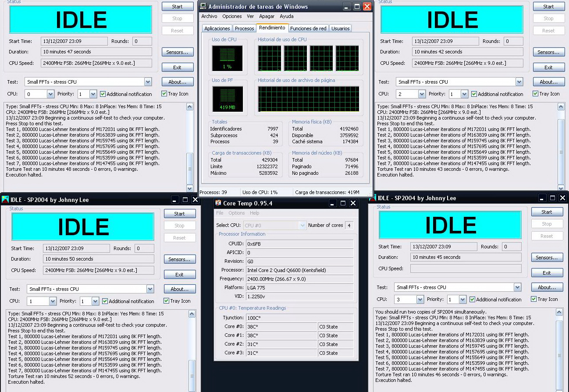Uncheck Tray Icon in the CPU 1 SP2004 window

click(166, 301)
